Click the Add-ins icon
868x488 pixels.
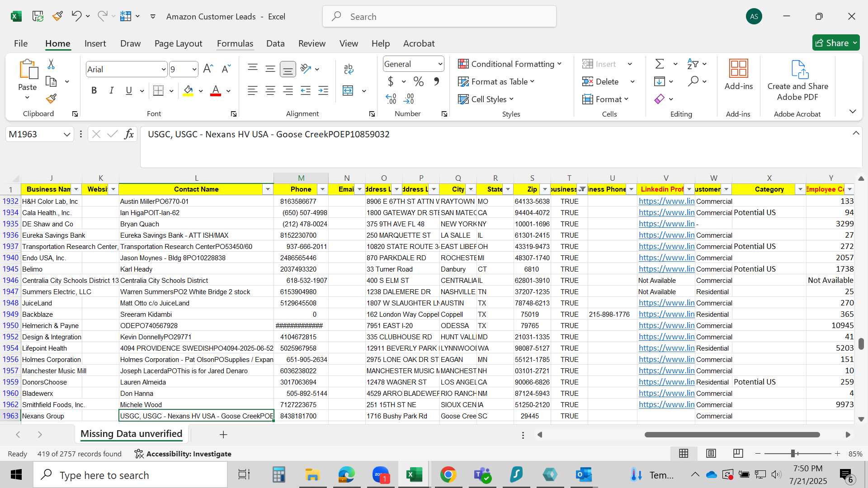[x=739, y=75]
